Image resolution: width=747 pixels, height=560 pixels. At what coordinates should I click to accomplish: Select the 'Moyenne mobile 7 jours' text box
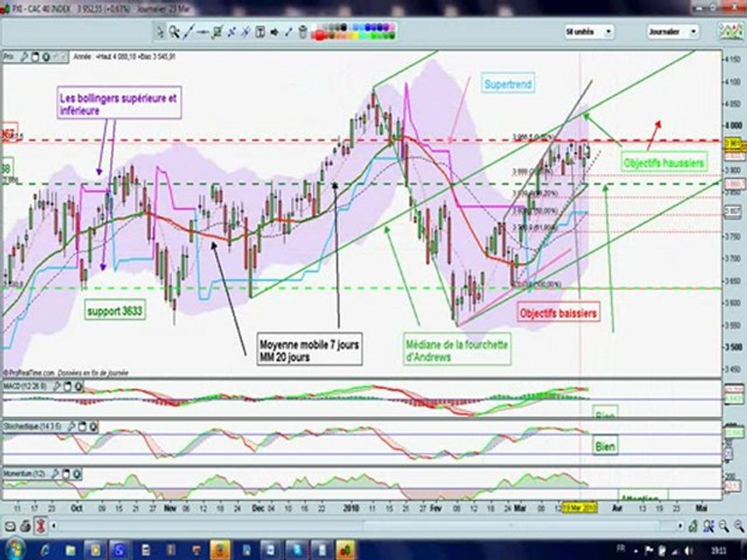click(309, 351)
